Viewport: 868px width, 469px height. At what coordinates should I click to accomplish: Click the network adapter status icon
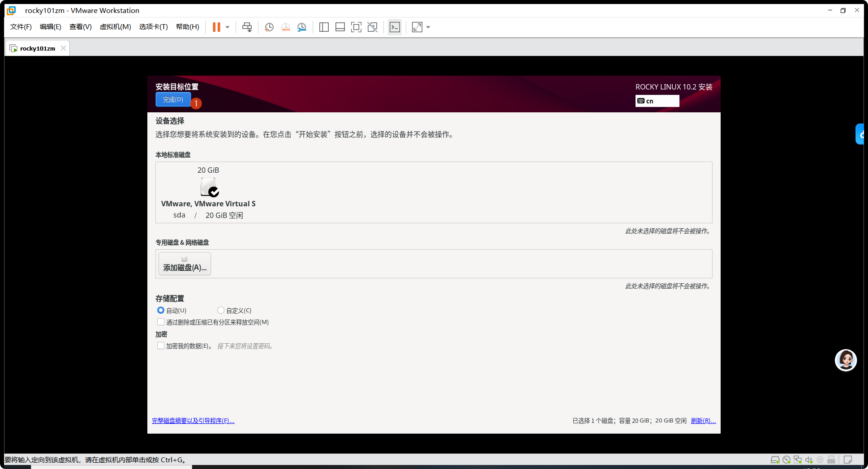coord(798,460)
